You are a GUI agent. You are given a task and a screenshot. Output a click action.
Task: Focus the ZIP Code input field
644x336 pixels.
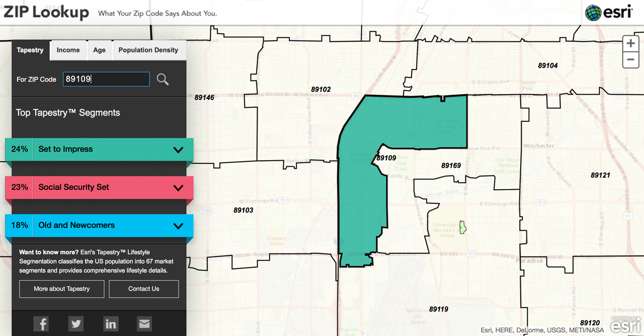click(x=106, y=79)
